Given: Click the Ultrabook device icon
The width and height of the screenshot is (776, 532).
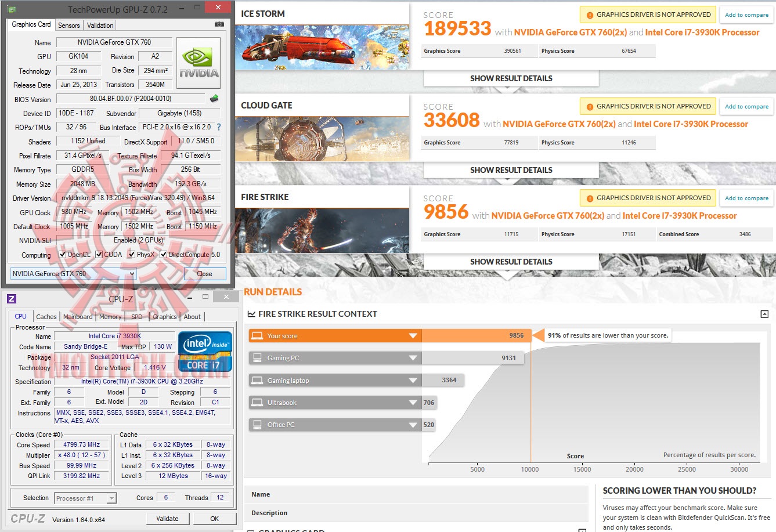Looking at the screenshot, I should pos(257,402).
